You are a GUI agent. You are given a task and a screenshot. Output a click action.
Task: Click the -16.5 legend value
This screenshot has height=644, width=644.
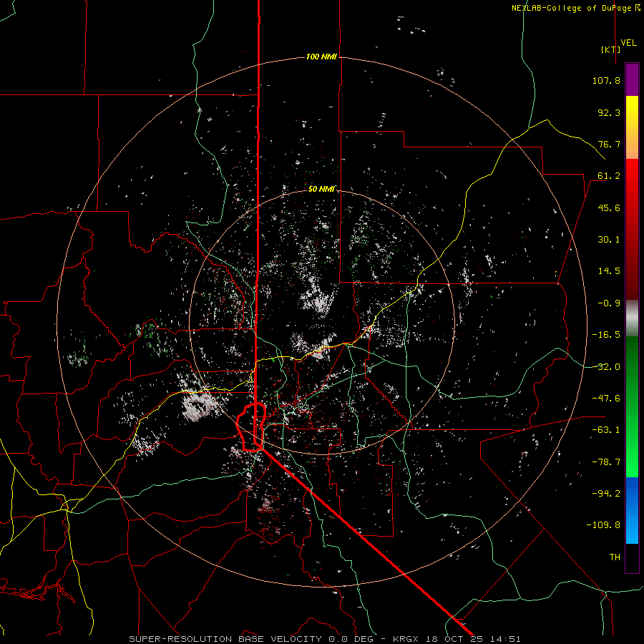click(606, 335)
